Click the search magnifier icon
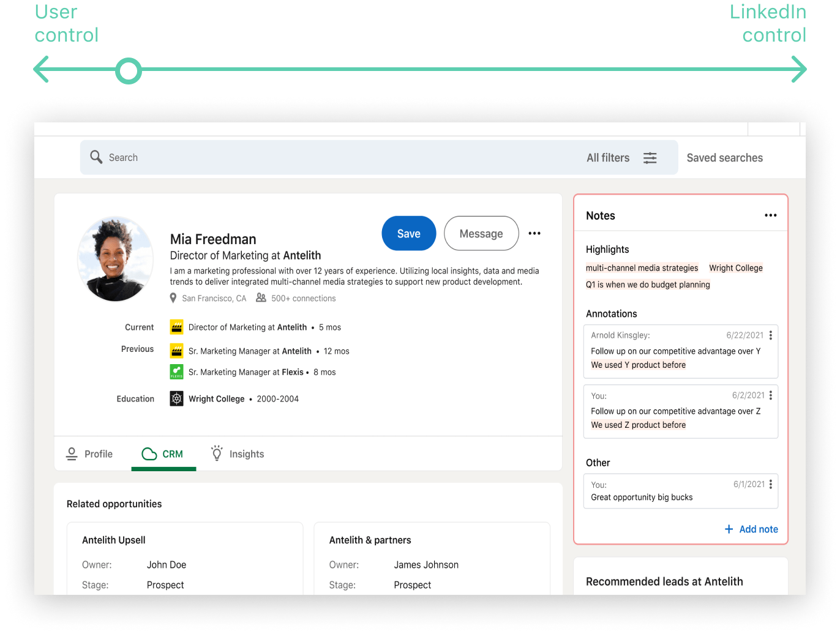 96,157
